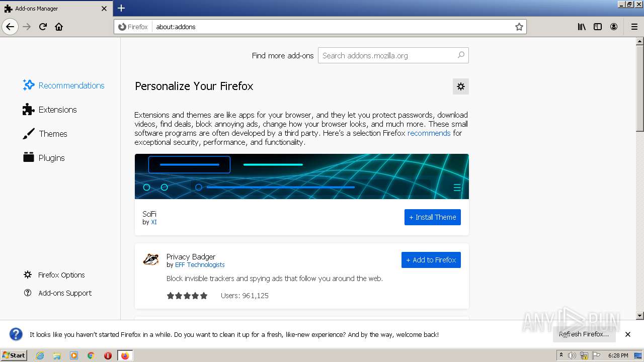This screenshot has height=362, width=644.
Task: Open File Explorer from taskbar
Action: pyautogui.click(x=57, y=355)
